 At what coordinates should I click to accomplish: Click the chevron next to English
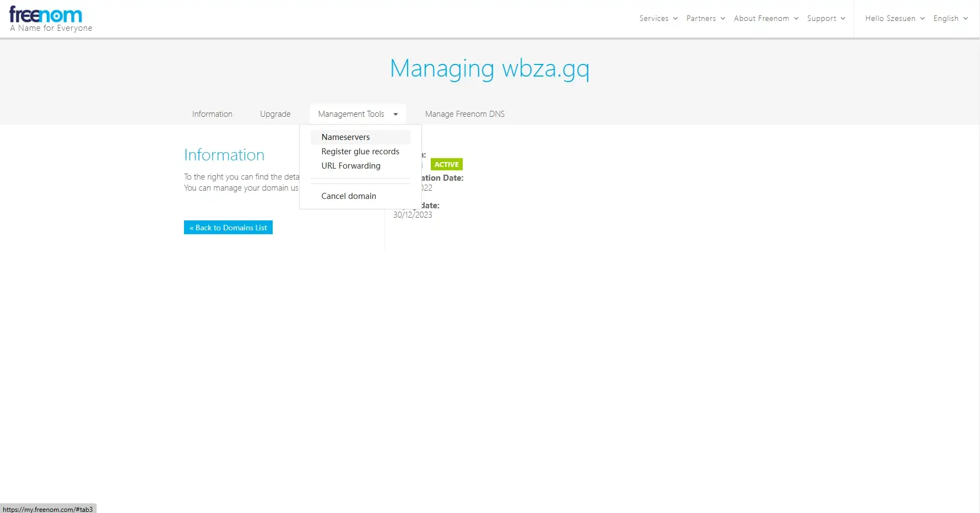pos(965,19)
